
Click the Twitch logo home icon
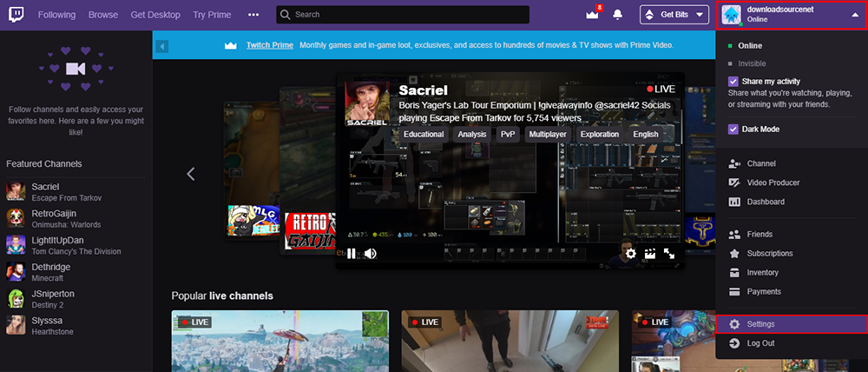16,15
